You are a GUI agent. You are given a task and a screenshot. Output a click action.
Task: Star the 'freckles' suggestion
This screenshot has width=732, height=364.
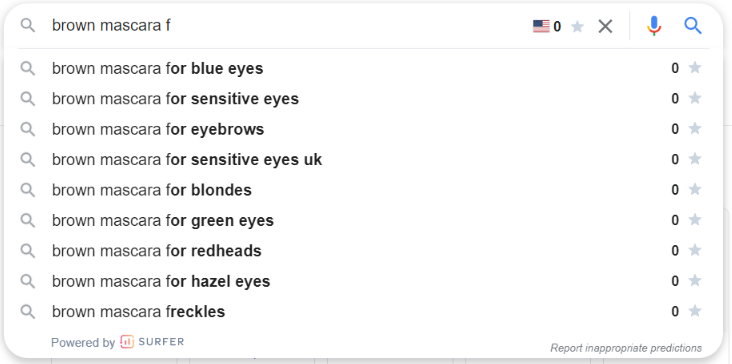point(695,311)
